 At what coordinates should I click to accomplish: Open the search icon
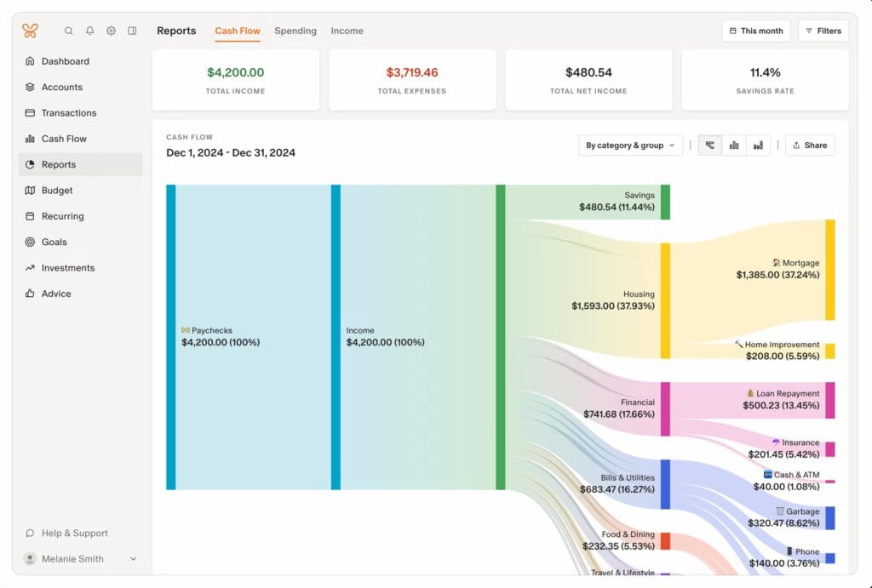[x=68, y=30]
